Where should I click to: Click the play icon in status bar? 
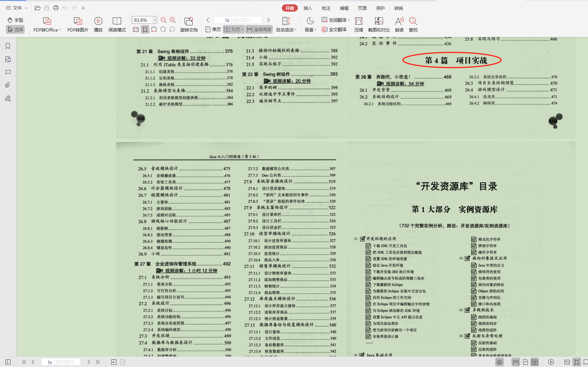click(x=551, y=362)
